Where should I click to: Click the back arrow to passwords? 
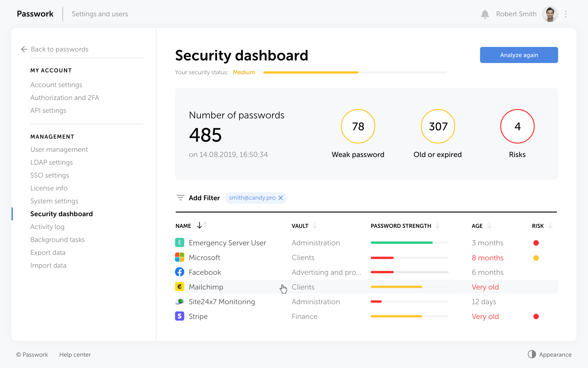(x=24, y=49)
